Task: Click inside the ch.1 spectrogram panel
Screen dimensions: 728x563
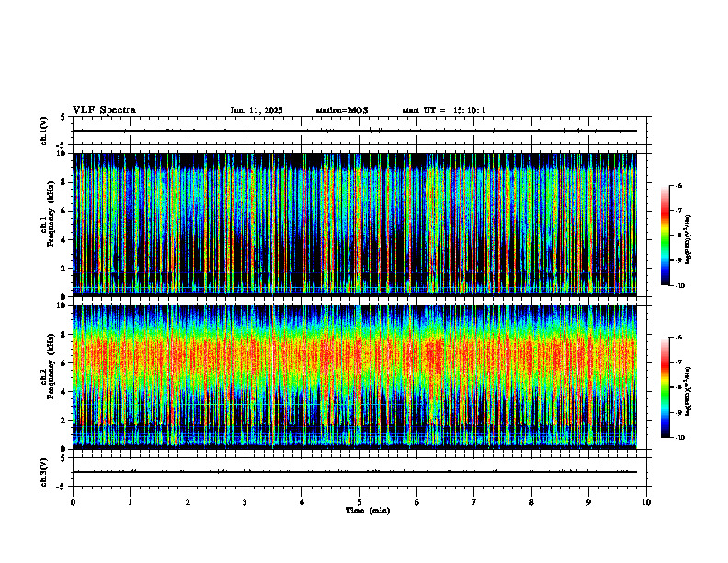Action: point(355,224)
